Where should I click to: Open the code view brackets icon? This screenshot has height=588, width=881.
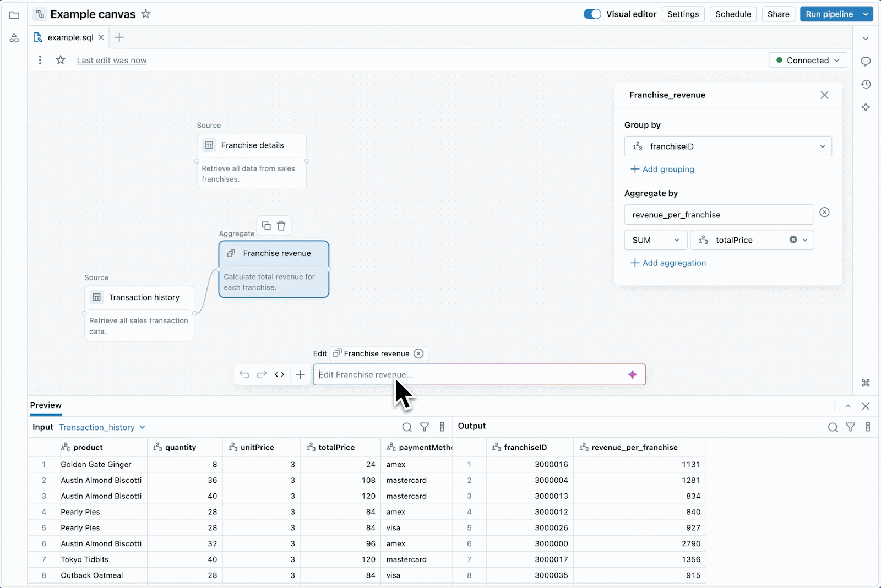point(280,375)
